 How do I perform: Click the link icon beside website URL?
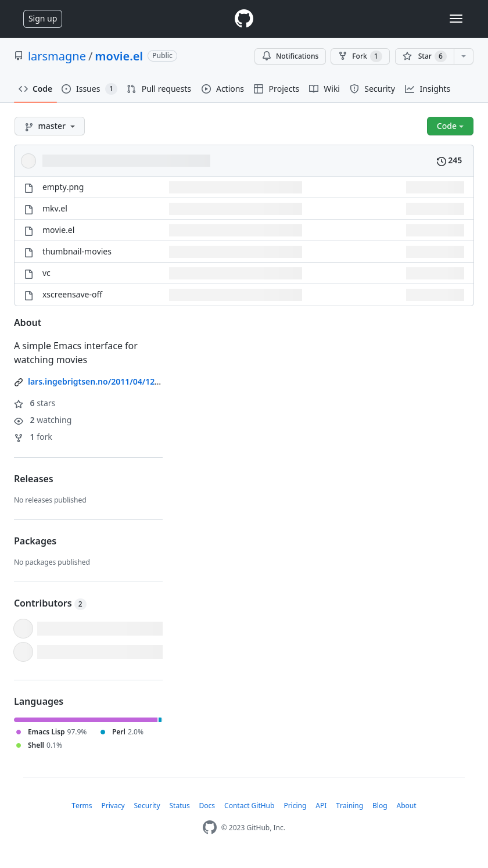click(x=19, y=382)
